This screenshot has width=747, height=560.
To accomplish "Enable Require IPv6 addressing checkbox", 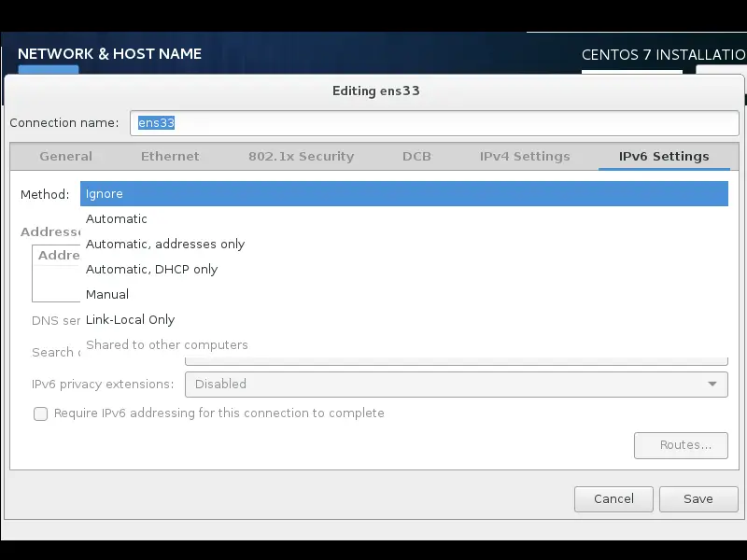I will pyautogui.click(x=40, y=413).
